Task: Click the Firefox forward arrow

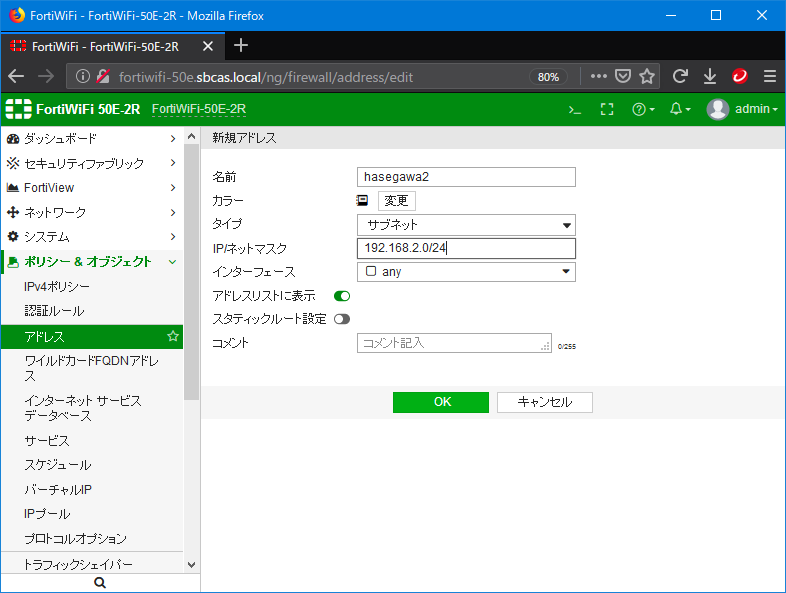Action: [46, 77]
